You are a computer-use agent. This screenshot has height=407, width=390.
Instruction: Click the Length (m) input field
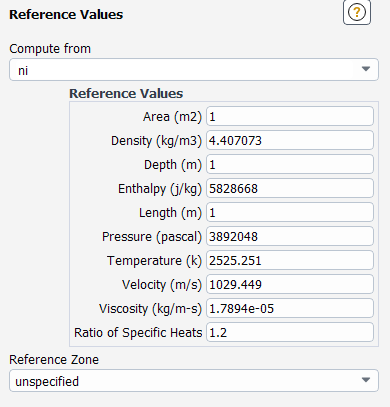tap(290, 212)
